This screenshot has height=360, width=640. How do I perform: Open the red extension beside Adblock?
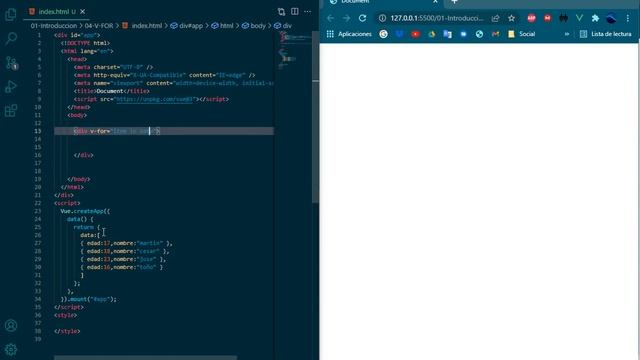tap(547, 18)
